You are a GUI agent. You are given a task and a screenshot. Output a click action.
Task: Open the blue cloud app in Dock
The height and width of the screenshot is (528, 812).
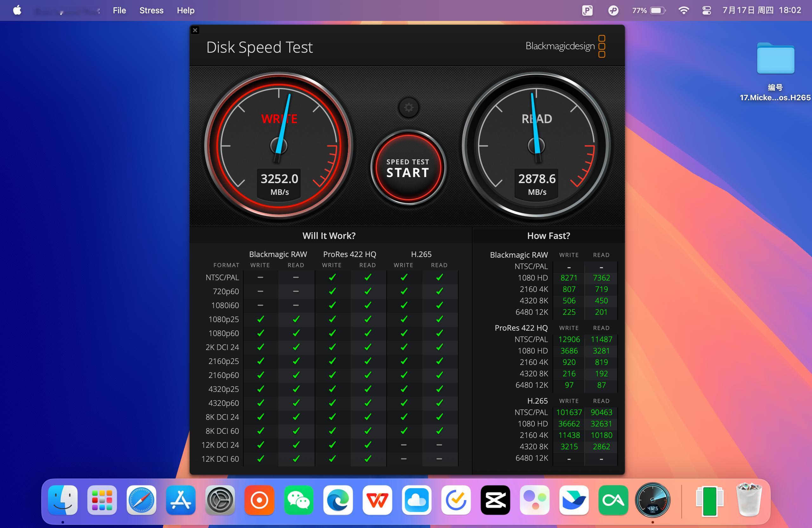point(416,500)
